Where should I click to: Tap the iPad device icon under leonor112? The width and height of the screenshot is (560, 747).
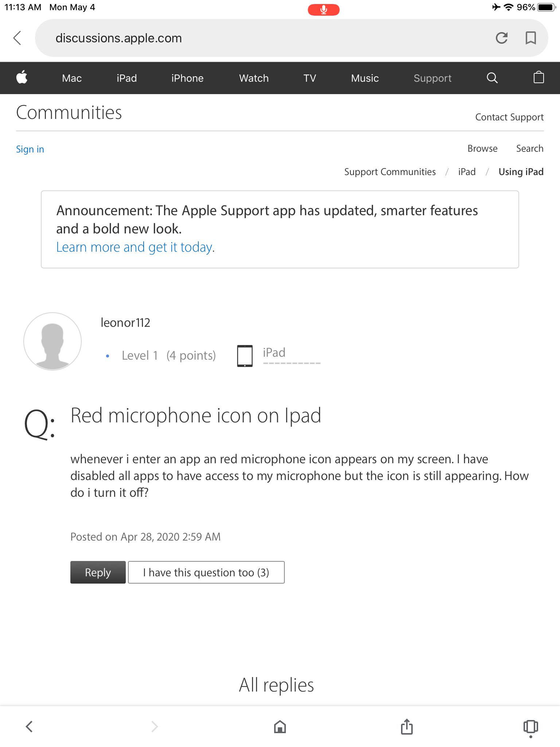pos(245,356)
